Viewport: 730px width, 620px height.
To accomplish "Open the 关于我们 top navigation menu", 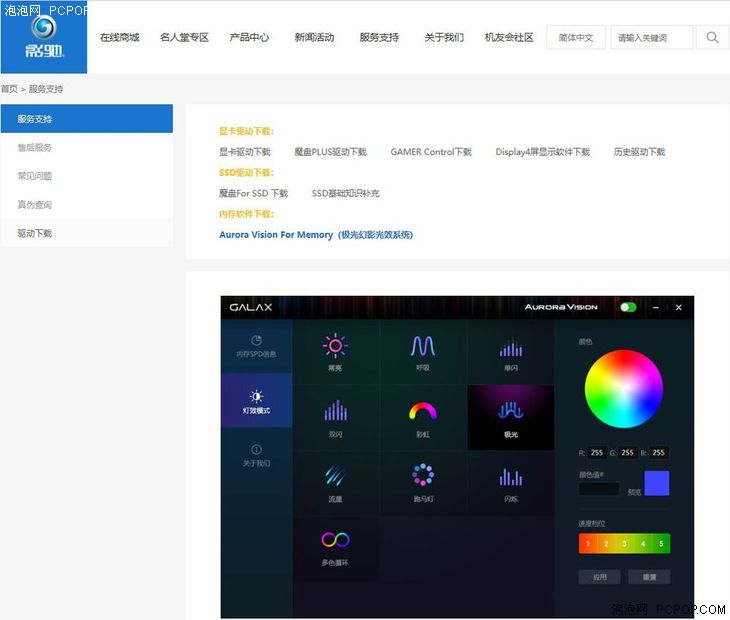I will coord(444,37).
